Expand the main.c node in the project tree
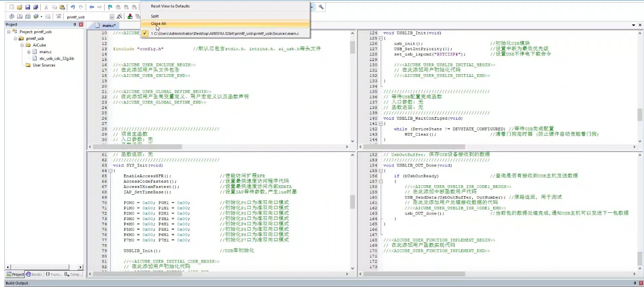The height and width of the screenshot is (287, 644). click(29, 52)
